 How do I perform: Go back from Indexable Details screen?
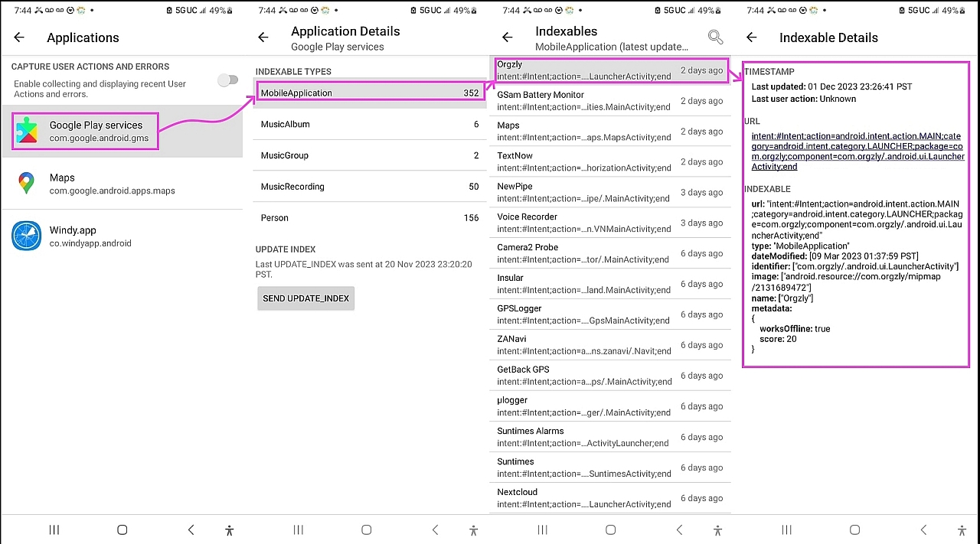[752, 37]
